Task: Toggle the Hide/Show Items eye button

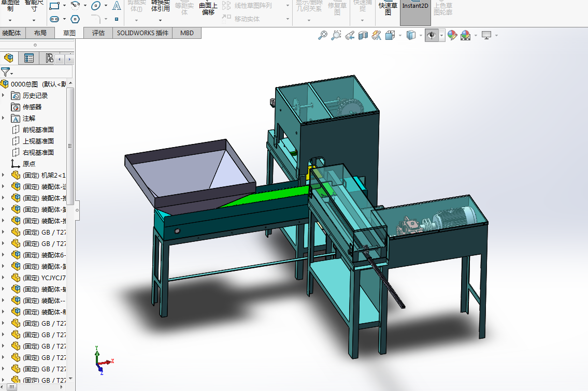Action: click(432, 36)
